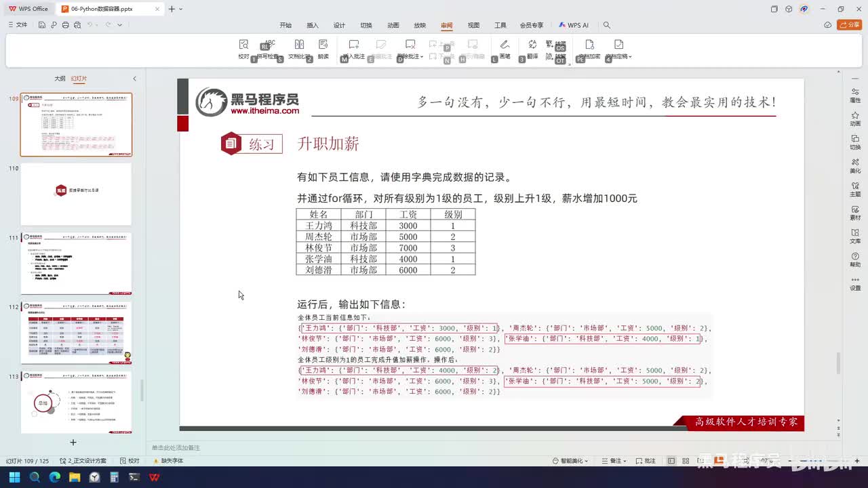Select the 画笔 pen tool
The image size is (868, 488).
[505, 49]
